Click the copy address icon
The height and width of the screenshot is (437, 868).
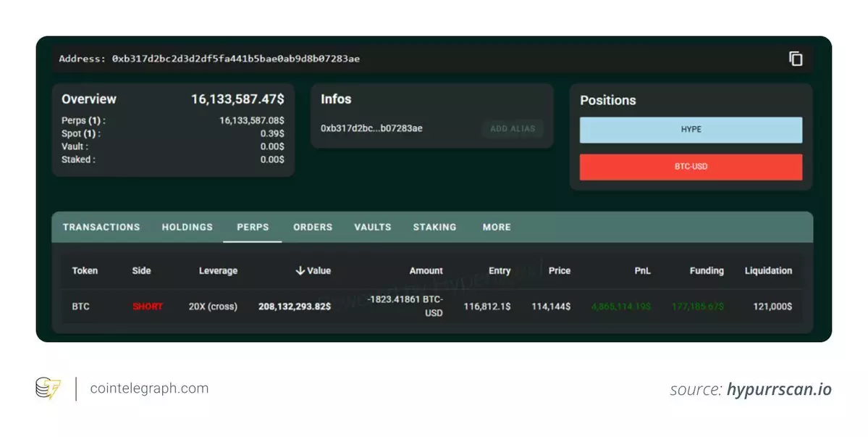tap(796, 59)
